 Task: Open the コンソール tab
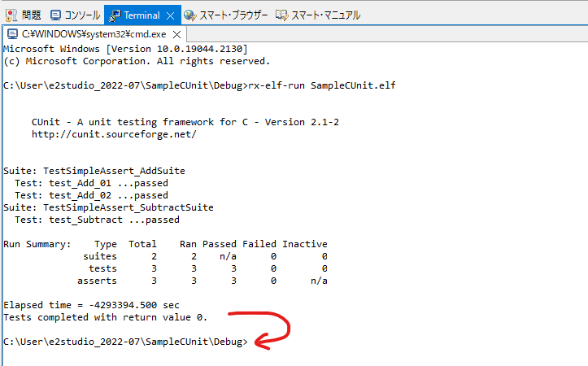[81, 15]
